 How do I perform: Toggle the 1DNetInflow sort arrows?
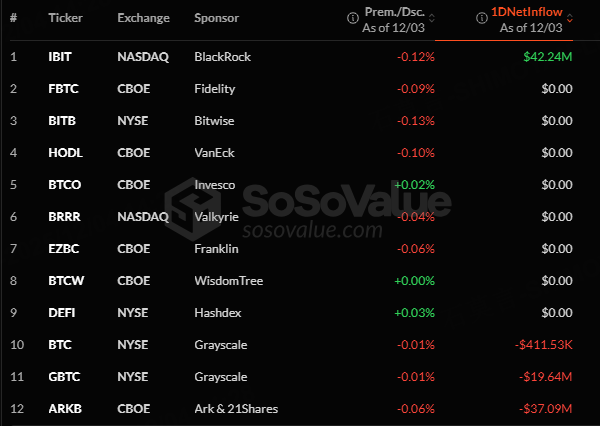[x=569, y=19]
